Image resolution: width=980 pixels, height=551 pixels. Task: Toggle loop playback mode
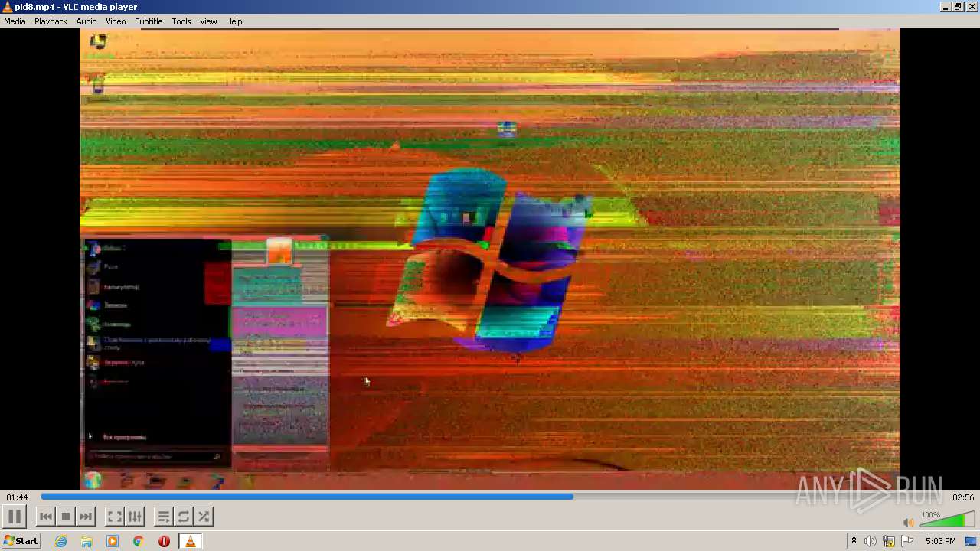(x=184, y=517)
